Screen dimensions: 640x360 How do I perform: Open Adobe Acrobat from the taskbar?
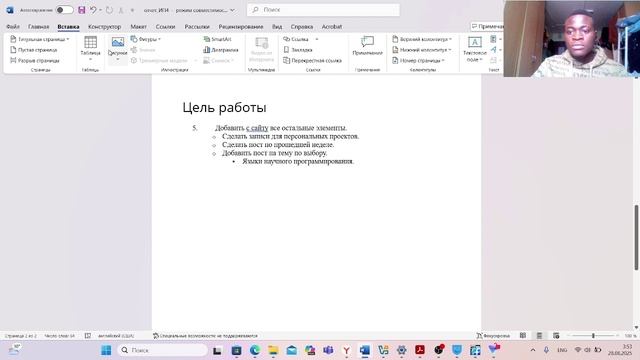pyautogui.click(x=420, y=350)
